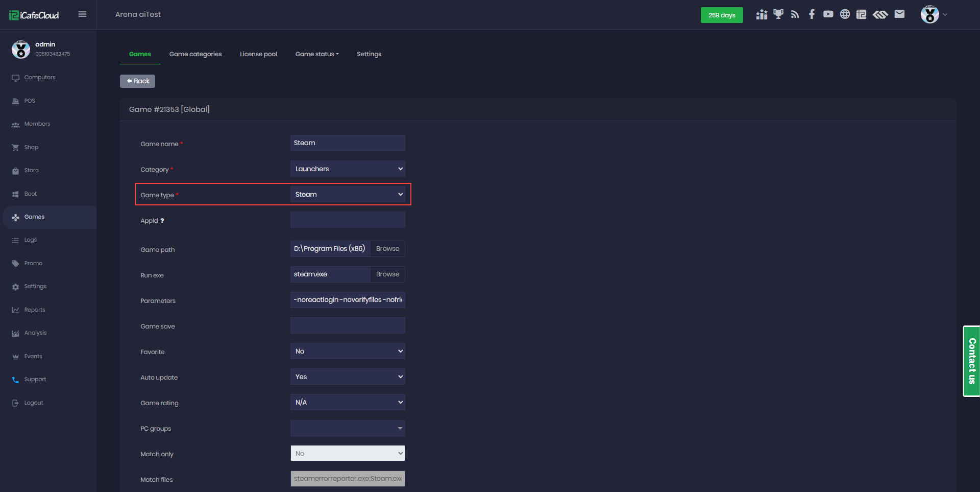Open the Auto update dropdown
Image resolution: width=980 pixels, height=492 pixels.
pos(348,377)
